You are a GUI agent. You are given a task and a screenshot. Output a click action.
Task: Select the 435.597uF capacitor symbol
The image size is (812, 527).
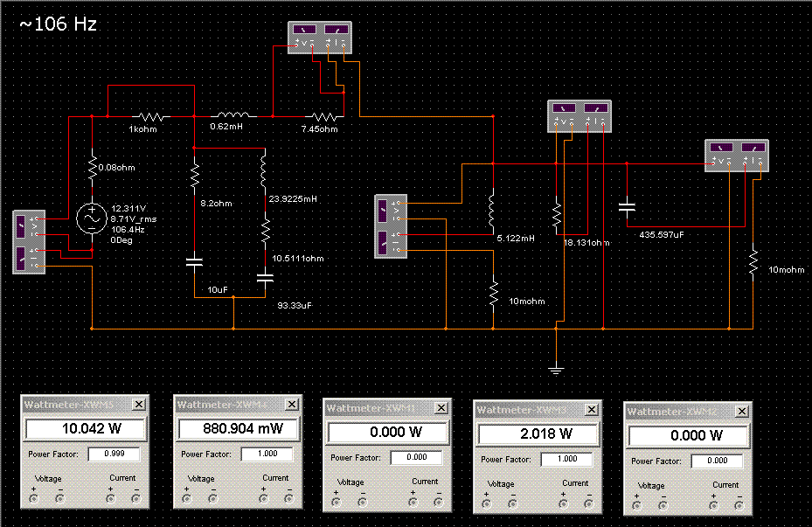pyautogui.click(x=627, y=207)
